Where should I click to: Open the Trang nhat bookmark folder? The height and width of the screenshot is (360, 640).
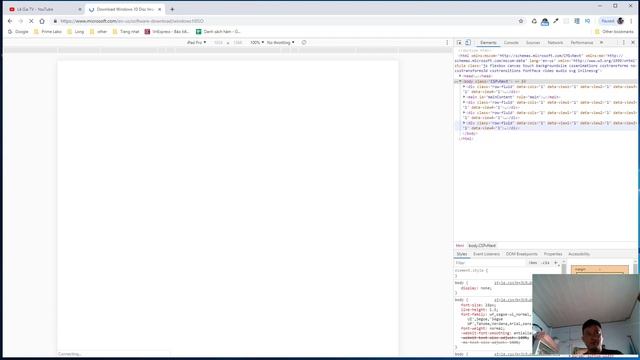[x=126, y=31]
